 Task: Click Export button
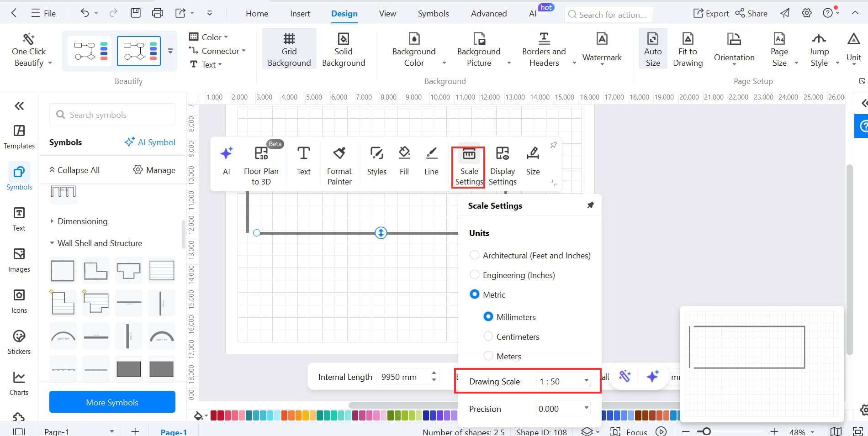click(x=711, y=14)
